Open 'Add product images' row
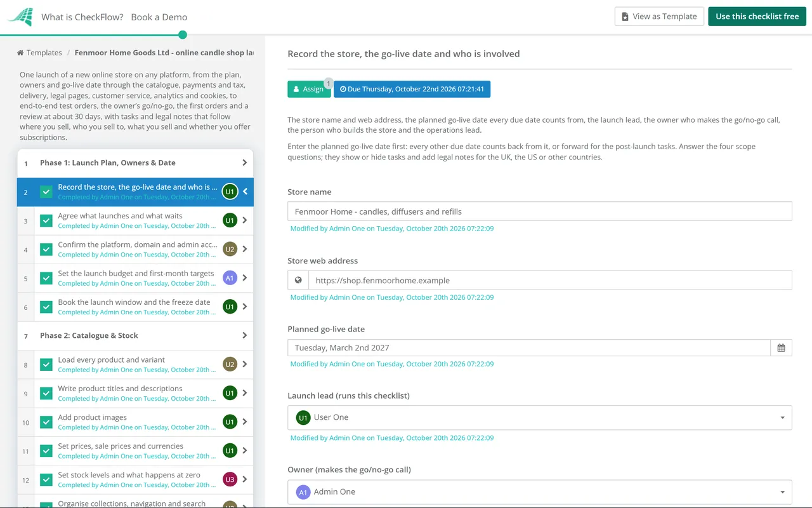Screen dimensions: 812x508 coord(135,422)
